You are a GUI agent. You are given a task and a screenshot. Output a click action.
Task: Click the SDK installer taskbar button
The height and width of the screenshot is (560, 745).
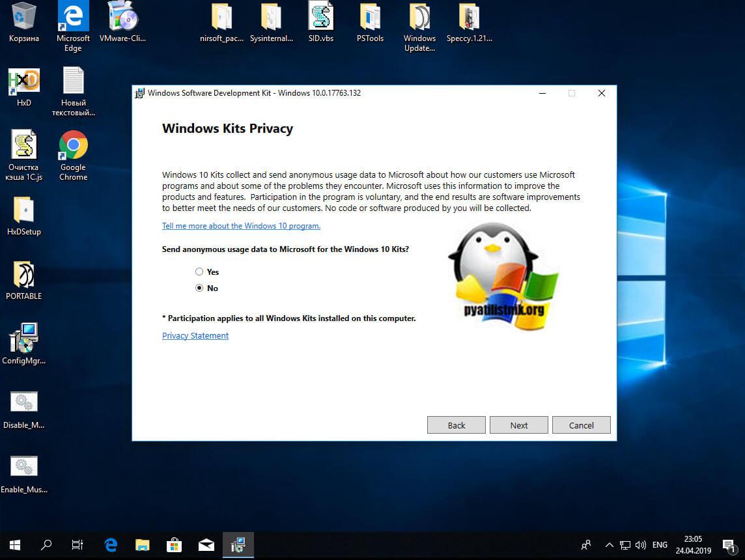click(238, 545)
